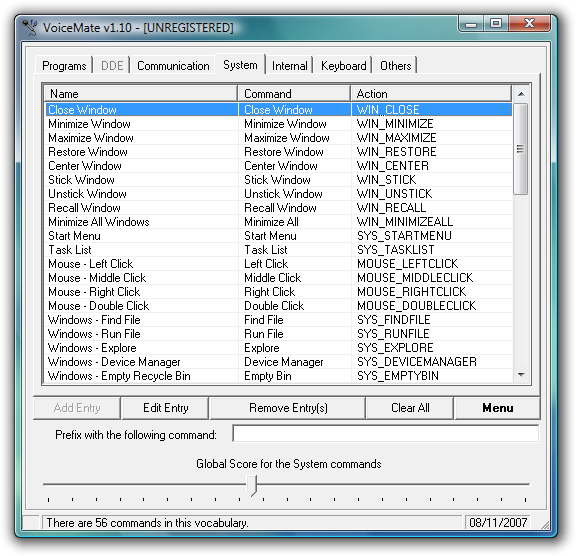Click the MOUSE_DOUBLECLICK action cell
The height and width of the screenshot is (556, 576).
tap(416, 306)
